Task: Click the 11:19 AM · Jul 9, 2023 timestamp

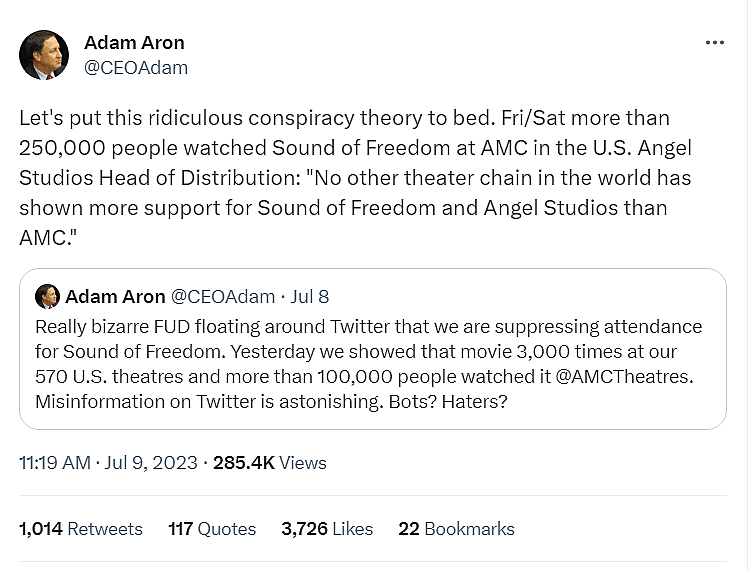Action: click(x=106, y=462)
